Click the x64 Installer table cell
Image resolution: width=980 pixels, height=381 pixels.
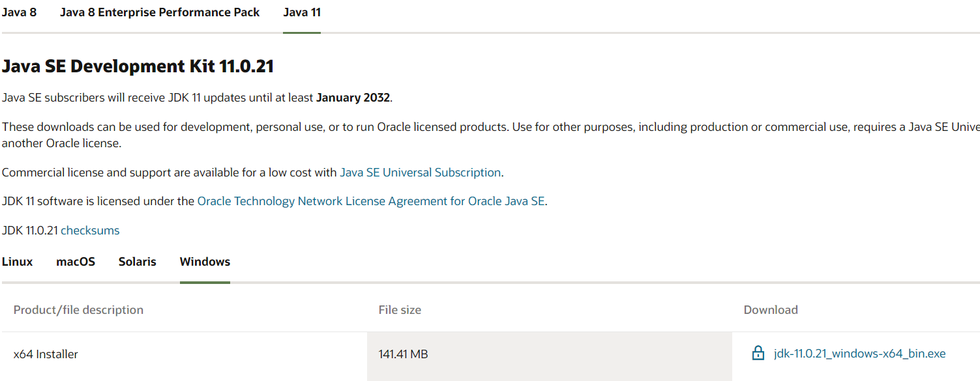click(x=46, y=354)
